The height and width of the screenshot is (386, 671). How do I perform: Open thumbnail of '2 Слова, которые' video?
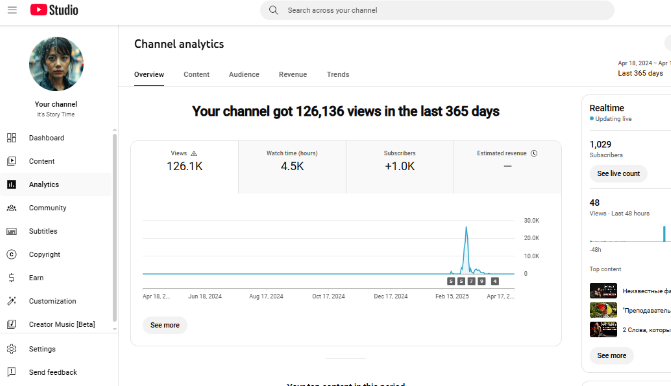click(603, 330)
